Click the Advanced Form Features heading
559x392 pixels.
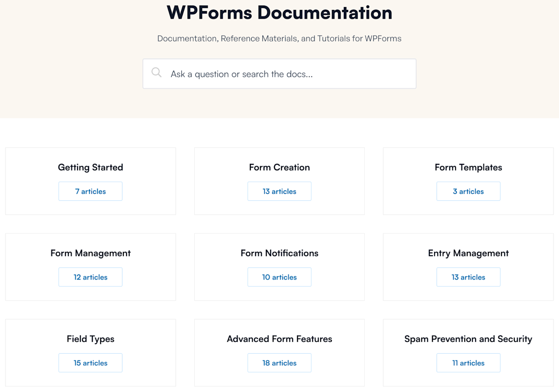click(x=279, y=339)
